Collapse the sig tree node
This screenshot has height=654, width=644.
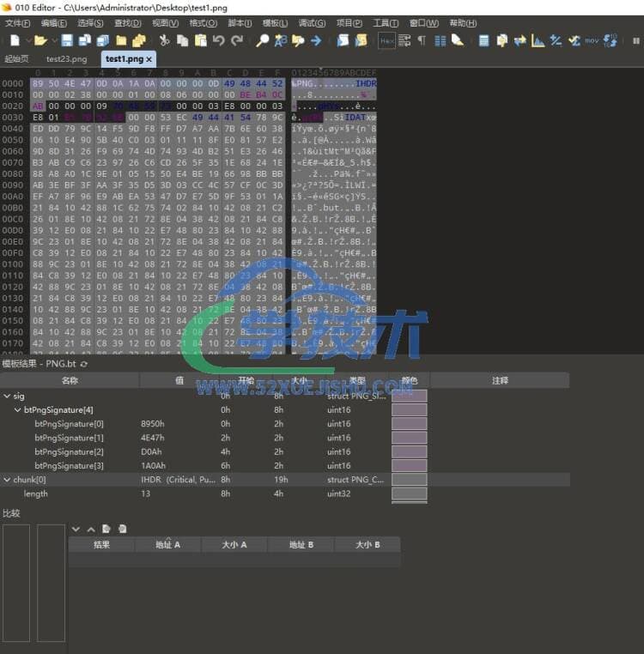pos(7,397)
